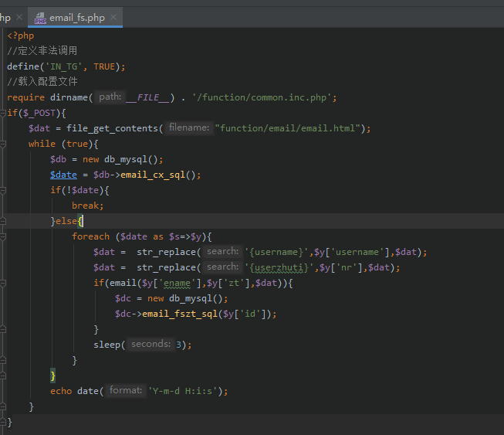Viewport: 504px width, 435px height.
Task: Fold the if(email(...)) block in gutter
Action: (4, 283)
